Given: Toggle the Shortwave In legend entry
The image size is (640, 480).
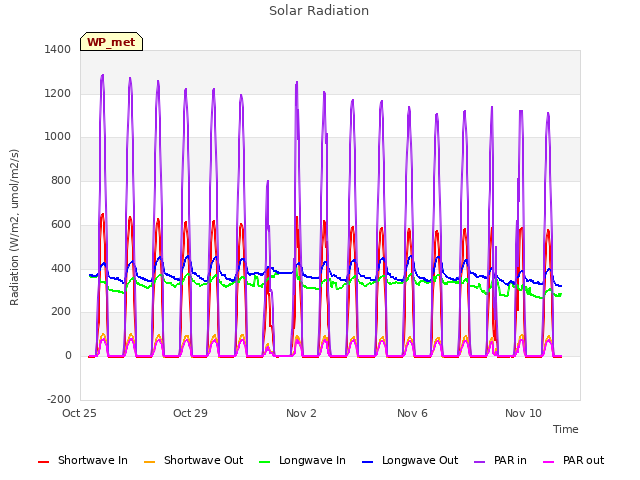Looking at the screenshot, I should tap(83, 460).
